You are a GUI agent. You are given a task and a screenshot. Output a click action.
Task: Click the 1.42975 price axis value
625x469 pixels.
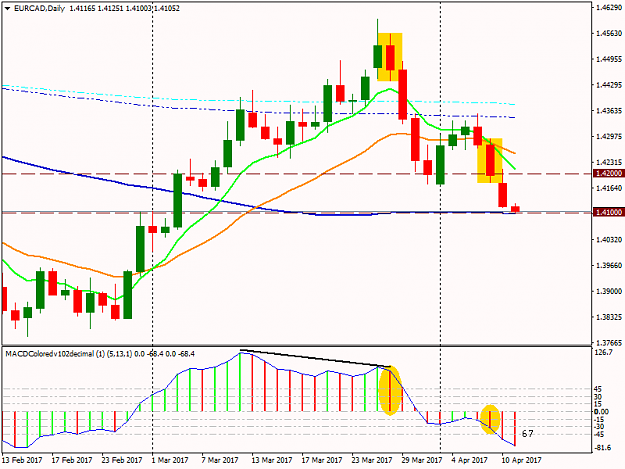(609, 137)
